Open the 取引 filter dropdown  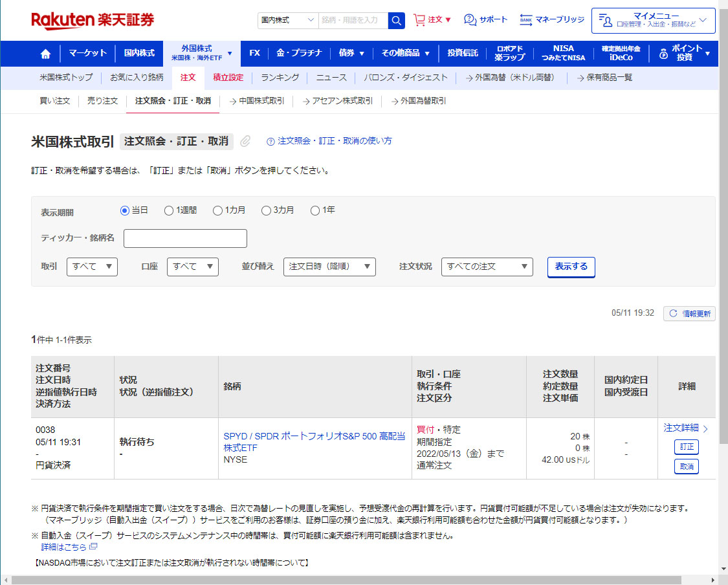[x=92, y=267]
